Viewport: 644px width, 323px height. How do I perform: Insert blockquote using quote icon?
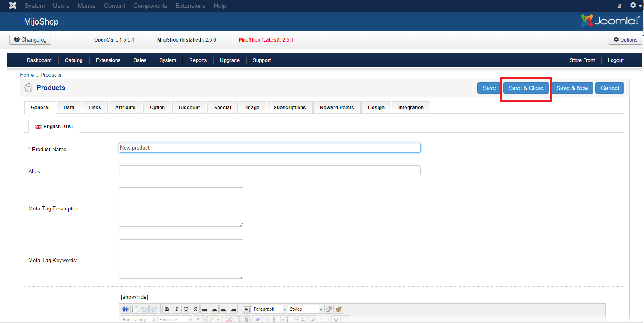pos(246,309)
